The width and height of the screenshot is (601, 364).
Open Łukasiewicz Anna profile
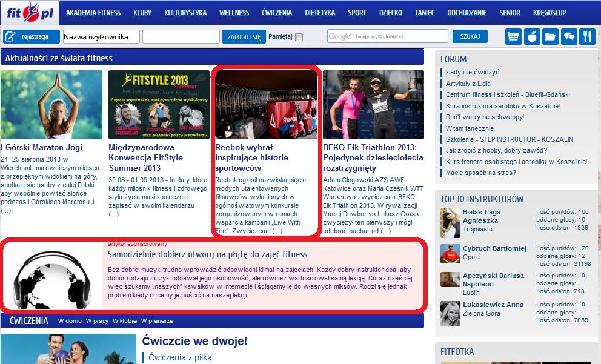[493, 305]
